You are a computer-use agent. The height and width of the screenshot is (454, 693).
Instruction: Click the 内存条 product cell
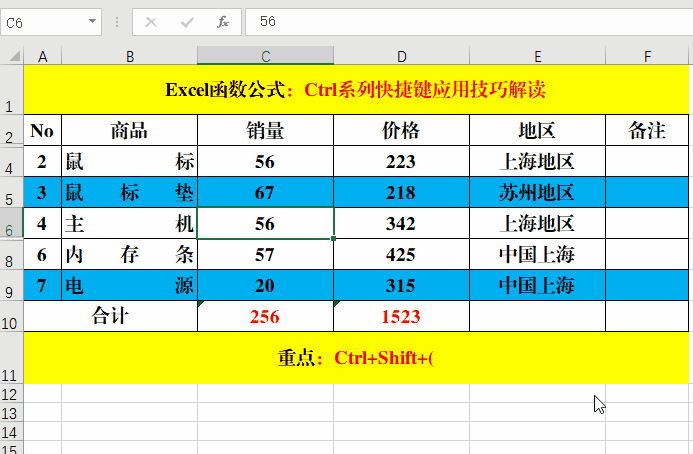[129, 254]
